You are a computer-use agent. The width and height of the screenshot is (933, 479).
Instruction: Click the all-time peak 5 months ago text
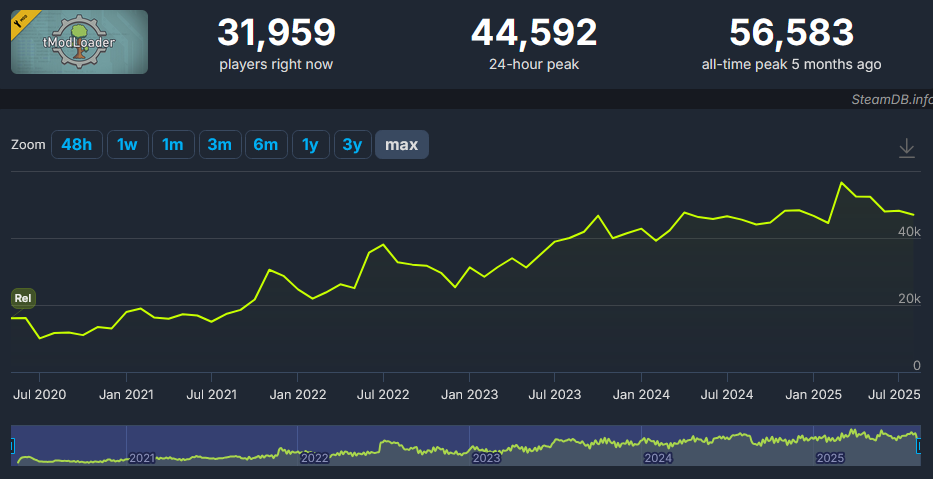(x=791, y=64)
